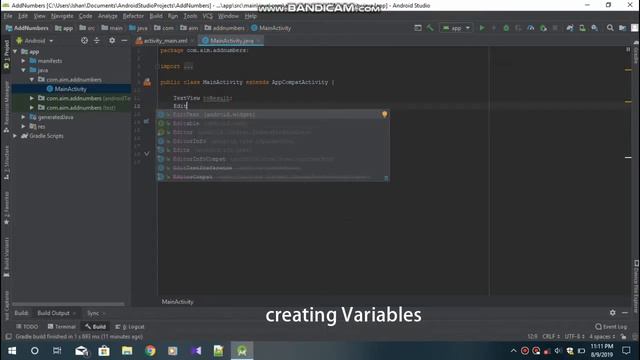Screen dimensions: 640x360
Task: Open Visual Studio from taskbar
Action: point(196,351)
